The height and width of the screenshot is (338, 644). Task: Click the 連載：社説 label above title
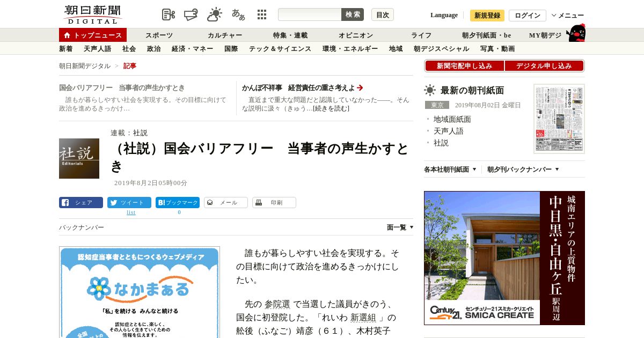[129, 133]
